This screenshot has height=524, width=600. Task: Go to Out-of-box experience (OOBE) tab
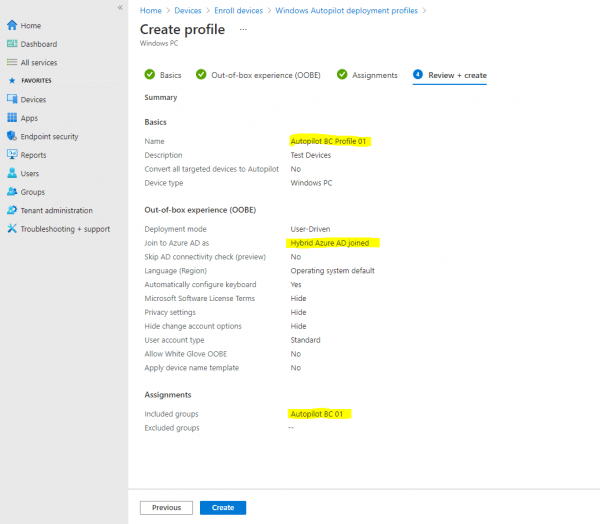click(258, 75)
